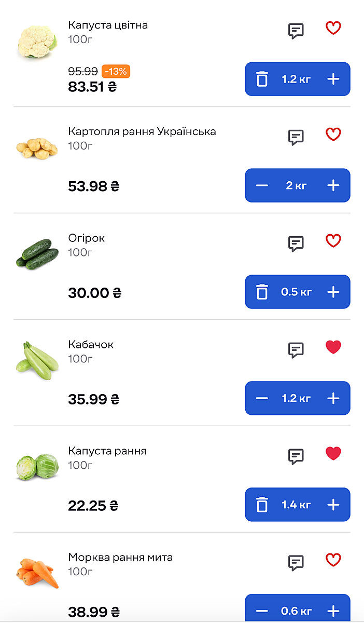Click trash icon for Капуста рання
Image resolution: width=364 pixels, height=623 pixels.
(262, 505)
